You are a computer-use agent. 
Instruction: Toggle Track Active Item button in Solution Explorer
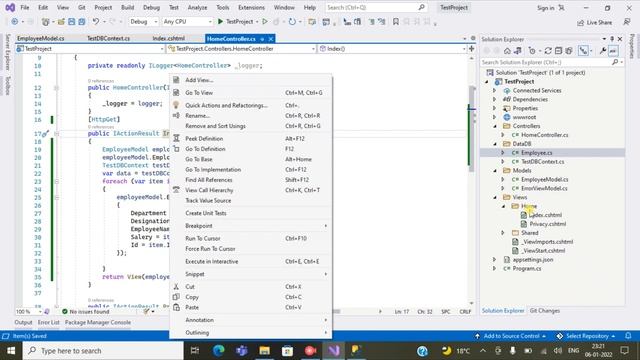[584, 51]
